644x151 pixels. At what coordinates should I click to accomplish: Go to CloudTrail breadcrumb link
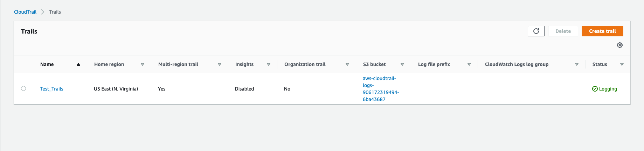[25, 12]
